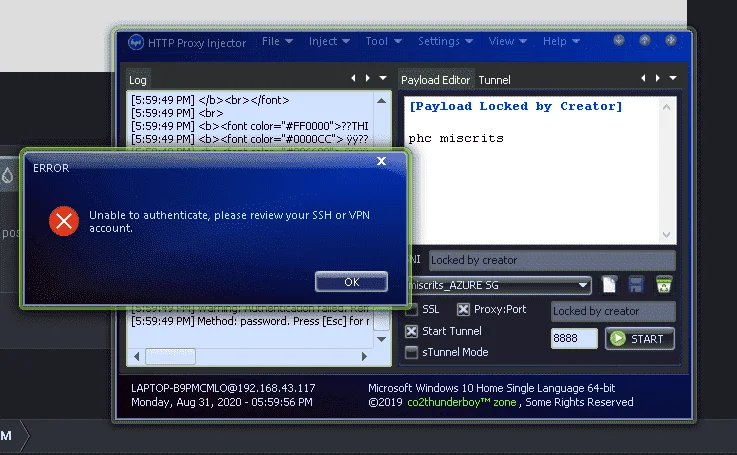Open the Log panel tab list dropdown
Image resolution: width=737 pixels, height=455 pixels.
383,78
